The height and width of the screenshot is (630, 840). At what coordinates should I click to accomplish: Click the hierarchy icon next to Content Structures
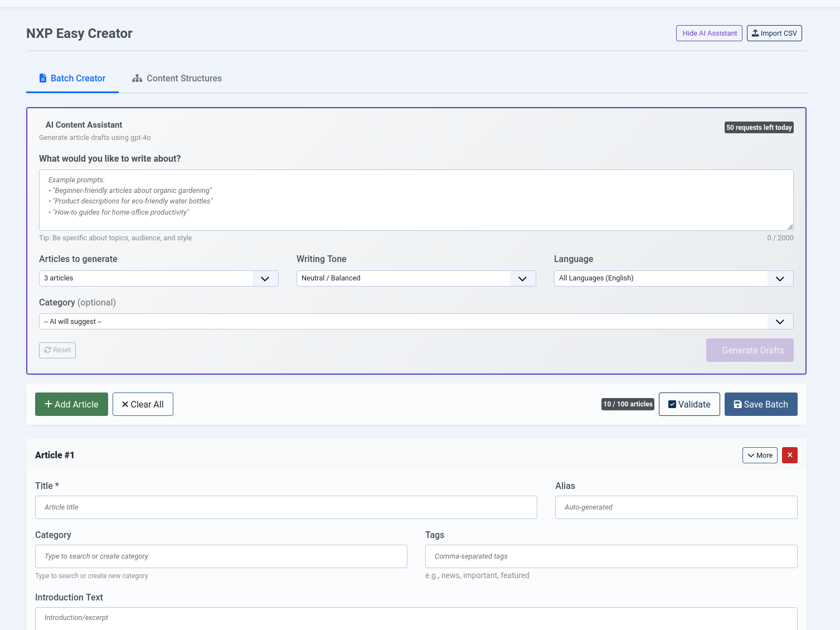pyautogui.click(x=137, y=78)
